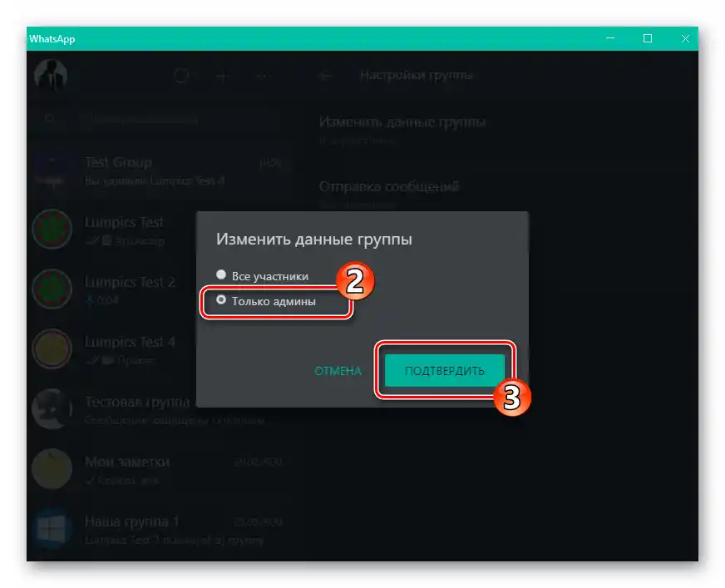Screen dimensions: 725x588
Task: Close the WhatsApp window
Action: [685, 38]
